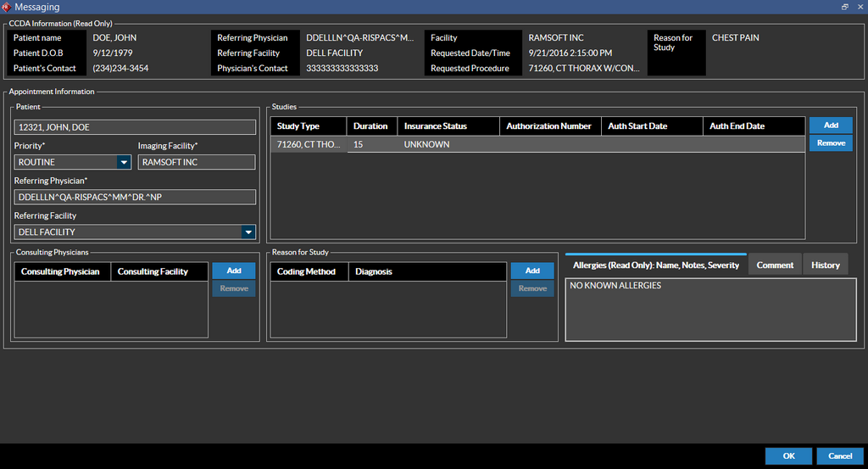Click the Imaging Facility field
868x469 pixels.
tap(196, 162)
